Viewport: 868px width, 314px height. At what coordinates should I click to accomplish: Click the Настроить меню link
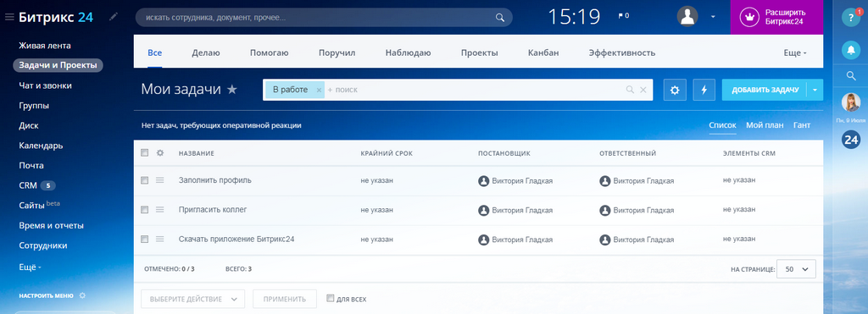[46, 295]
